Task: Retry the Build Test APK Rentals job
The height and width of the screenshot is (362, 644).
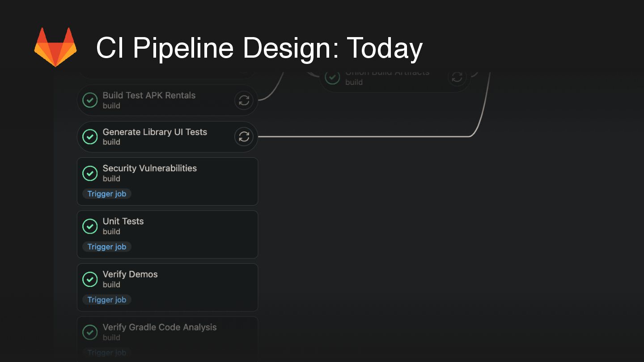Action: point(244,101)
